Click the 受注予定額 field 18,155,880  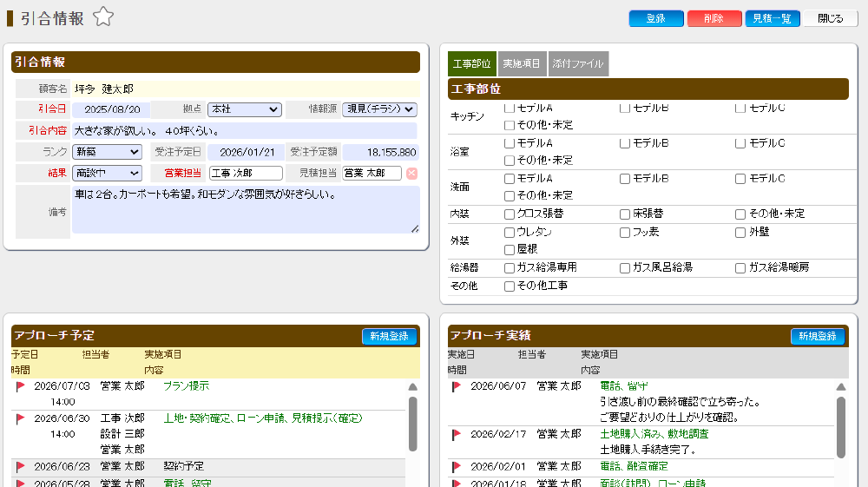(x=380, y=152)
